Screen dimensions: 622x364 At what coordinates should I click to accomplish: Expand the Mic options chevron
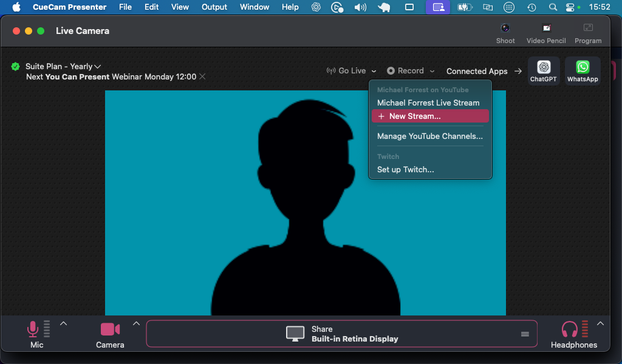pos(63,323)
